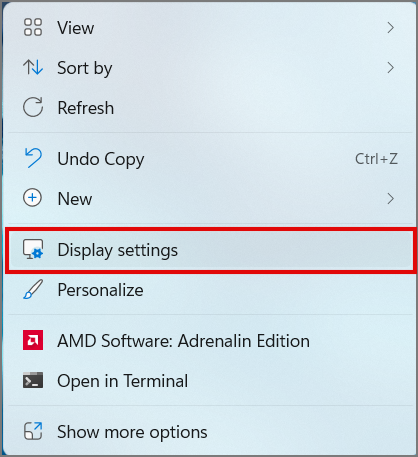Launch AMD Software: Adrenalin Edition
This screenshot has width=418, height=457.
pos(210,340)
